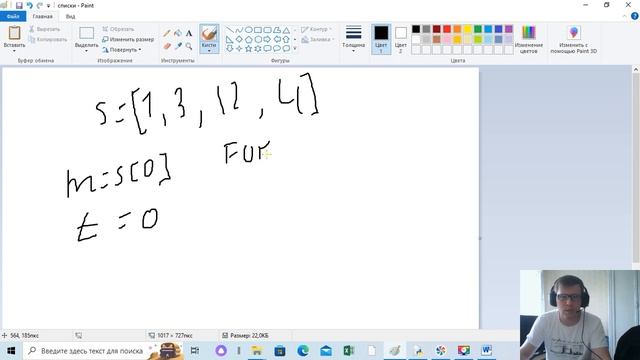The image size is (640, 360).
Task: Pick the red color swatch
Action: 447,29
